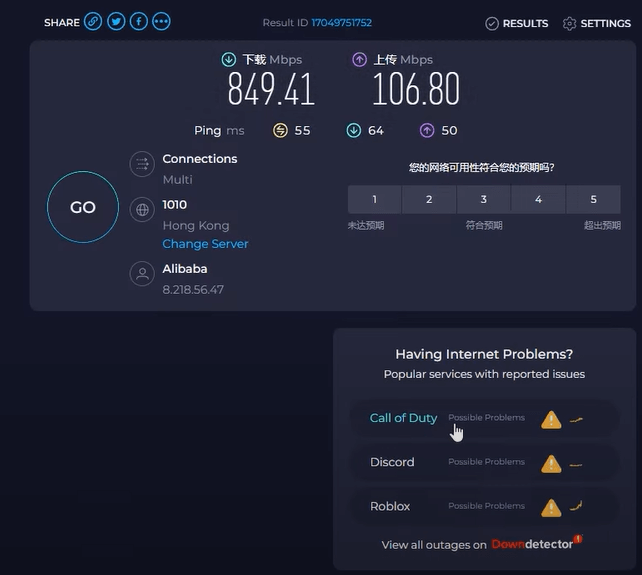Click the Alibaba user icon
Viewport: 642px width, 575px height.
(x=142, y=274)
